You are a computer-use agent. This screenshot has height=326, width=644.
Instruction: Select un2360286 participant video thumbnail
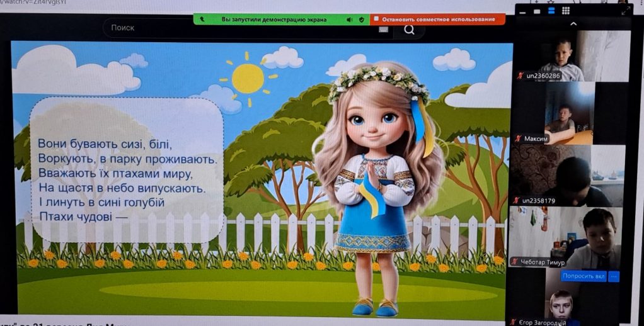(x=573, y=56)
